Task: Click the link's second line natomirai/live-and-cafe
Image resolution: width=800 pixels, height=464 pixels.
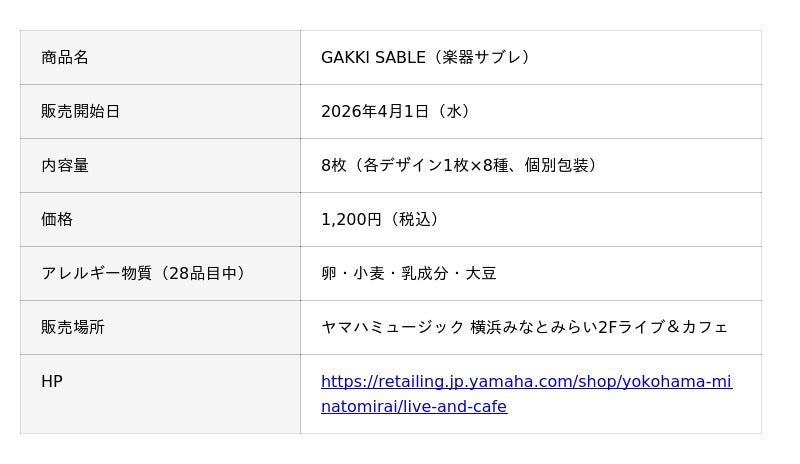Action: click(x=414, y=407)
